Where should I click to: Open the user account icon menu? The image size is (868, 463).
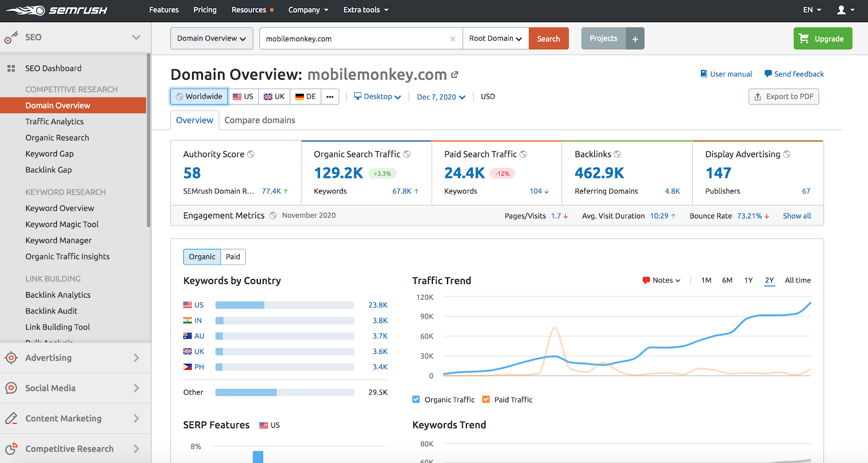tap(845, 10)
